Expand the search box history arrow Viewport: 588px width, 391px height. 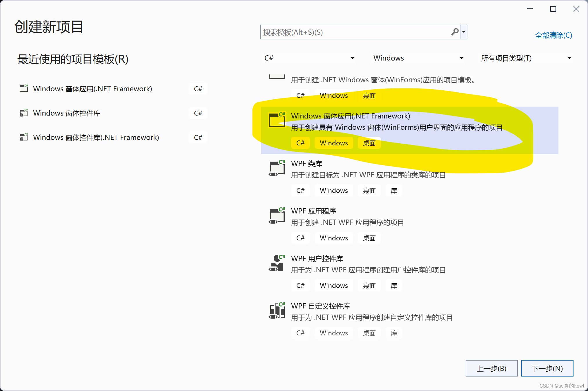[x=464, y=32]
